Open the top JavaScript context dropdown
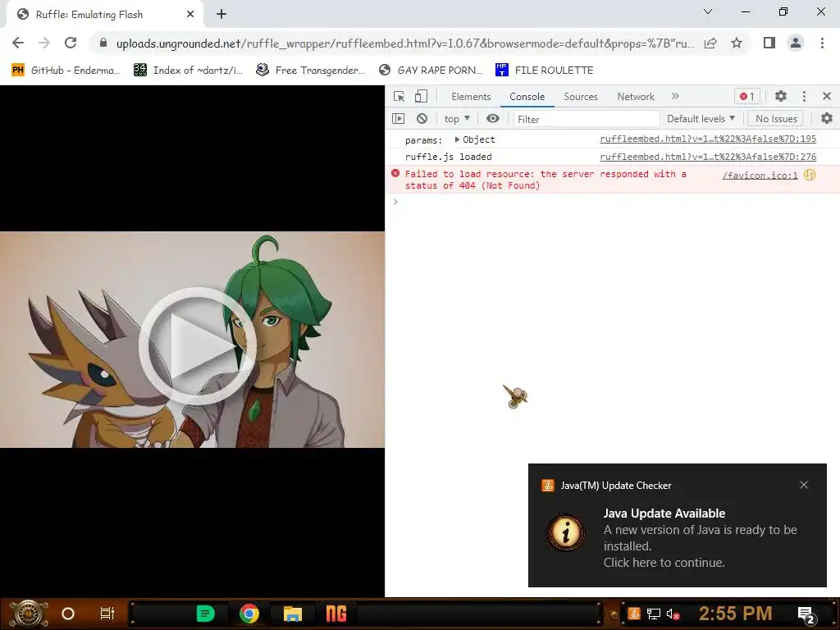840x630 pixels. tap(457, 118)
